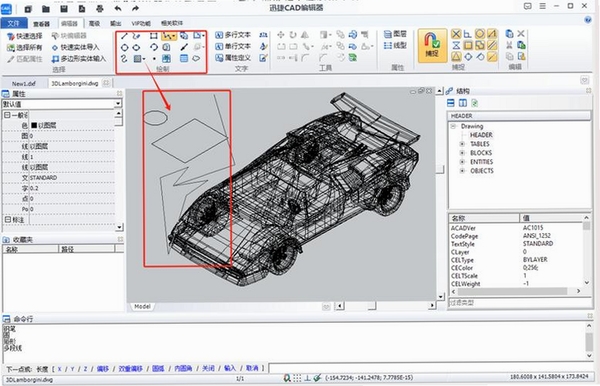Toggle the circle center snap mode

coord(480,34)
